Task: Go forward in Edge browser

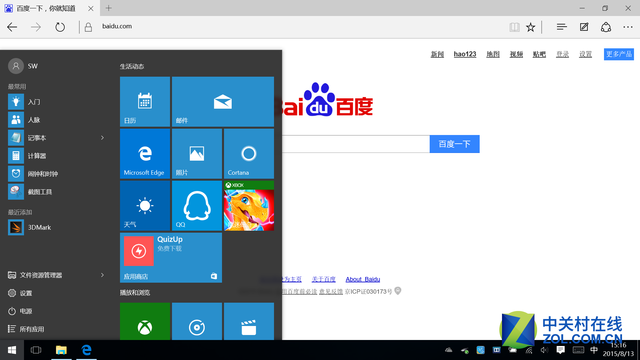Action: click(x=36, y=27)
